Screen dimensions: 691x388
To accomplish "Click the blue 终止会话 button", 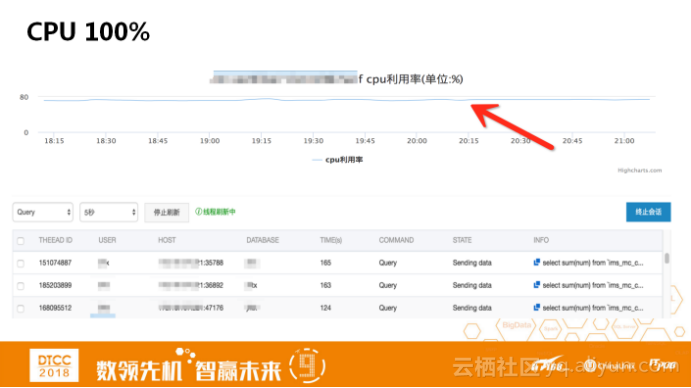I will pos(648,212).
